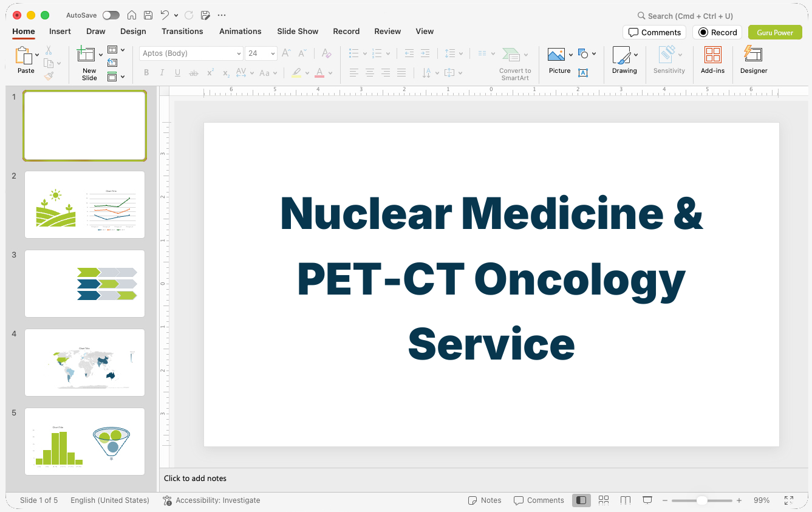This screenshot has width=812, height=512.
Task: Open the Aptos (Body) font dropdown
Action: (x=239, y=53)
